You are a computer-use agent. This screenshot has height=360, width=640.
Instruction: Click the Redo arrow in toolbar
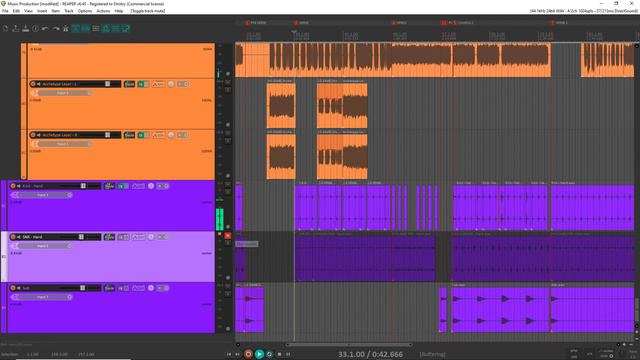pos(56,29)
